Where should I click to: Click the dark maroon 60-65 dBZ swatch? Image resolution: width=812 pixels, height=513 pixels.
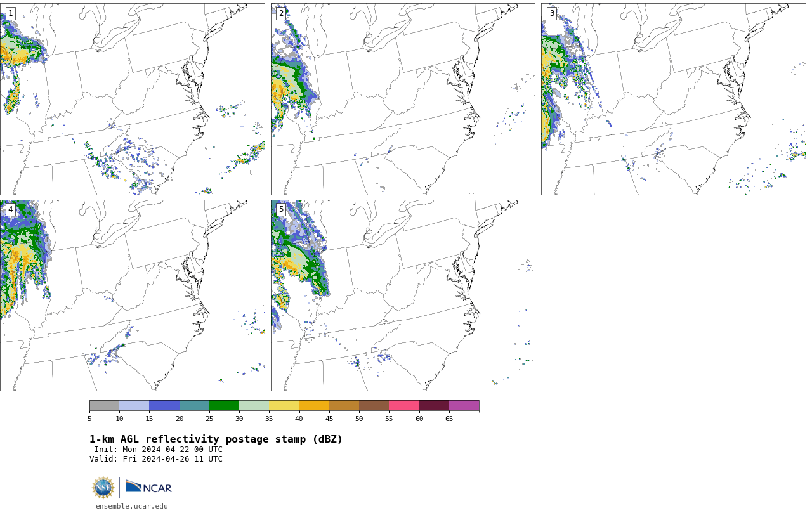pos(434,406)
